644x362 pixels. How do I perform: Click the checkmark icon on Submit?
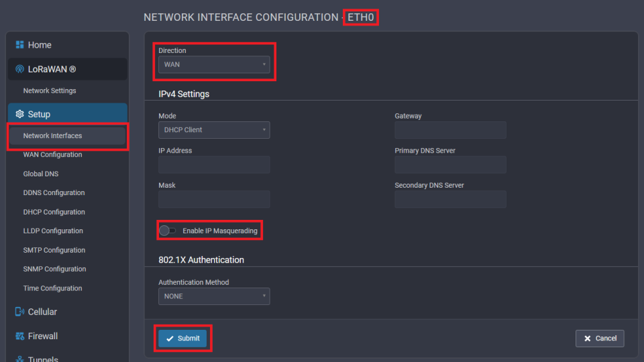pos(170,339)
